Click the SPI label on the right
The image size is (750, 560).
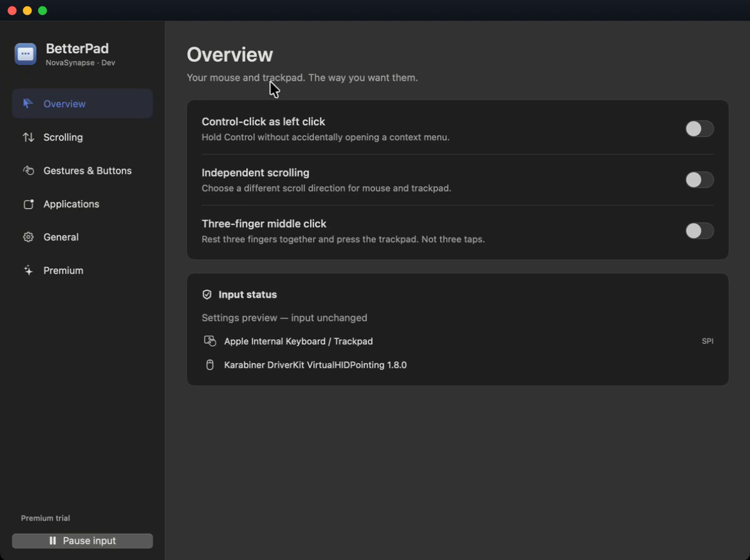707,341
